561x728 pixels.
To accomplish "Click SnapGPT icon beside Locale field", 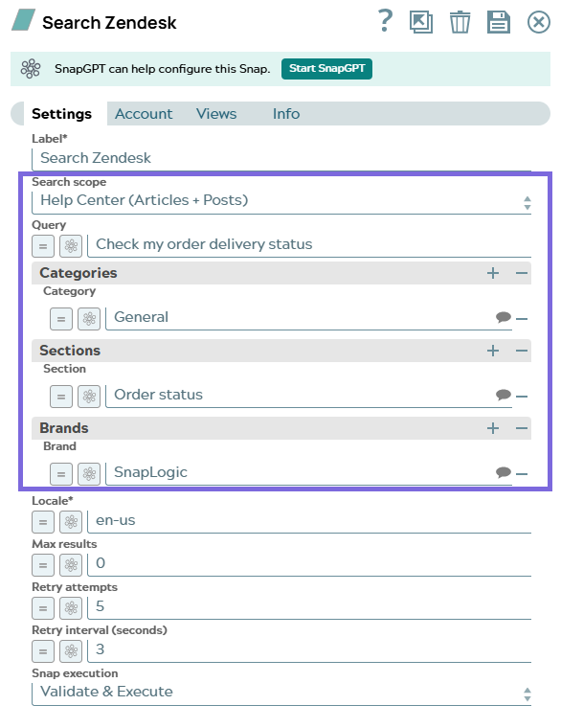I will [x=71, y=522].
